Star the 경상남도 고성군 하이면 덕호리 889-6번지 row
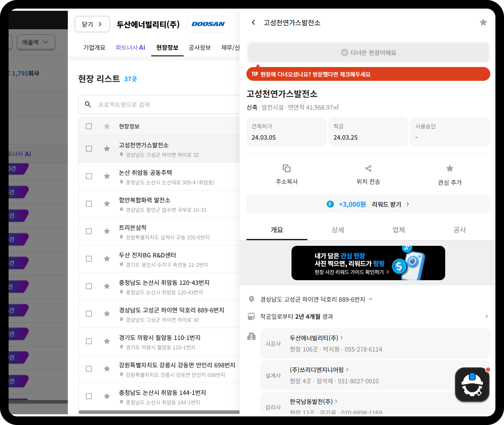Image resolution: width=504 pixels, height=425 pixels. 107,314
